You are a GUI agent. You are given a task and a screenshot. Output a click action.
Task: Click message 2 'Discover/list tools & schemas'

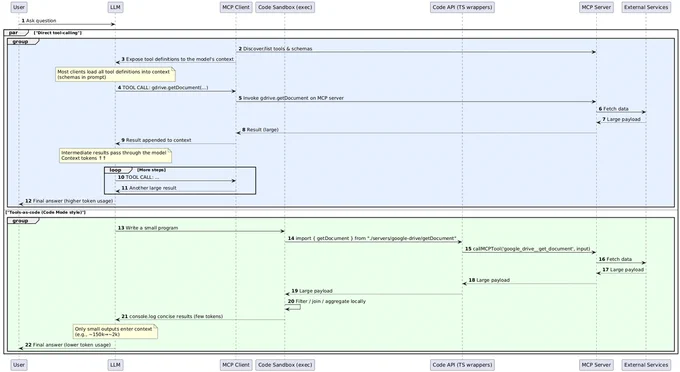tap(275, 49)
